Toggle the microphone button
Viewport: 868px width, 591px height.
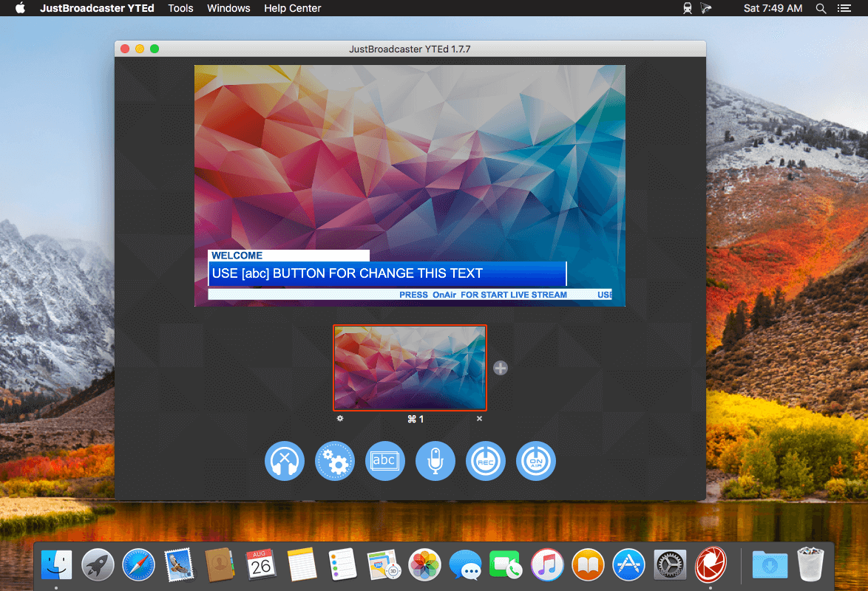(435, 461)
